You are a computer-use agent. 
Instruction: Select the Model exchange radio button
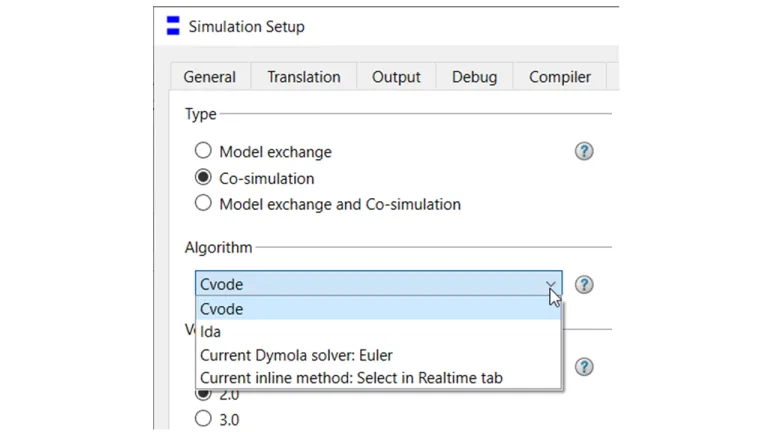[203, 151]
